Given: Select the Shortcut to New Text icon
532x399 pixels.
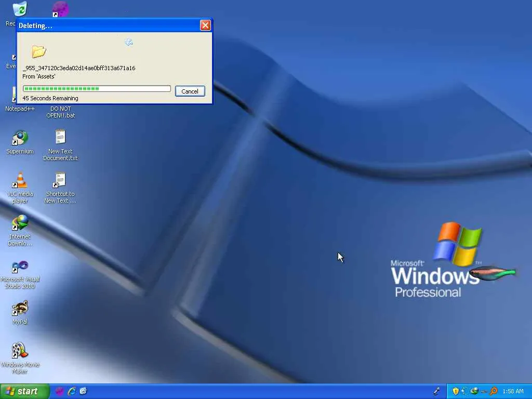Looking at the screenshot, I should [x=60, y=188].
